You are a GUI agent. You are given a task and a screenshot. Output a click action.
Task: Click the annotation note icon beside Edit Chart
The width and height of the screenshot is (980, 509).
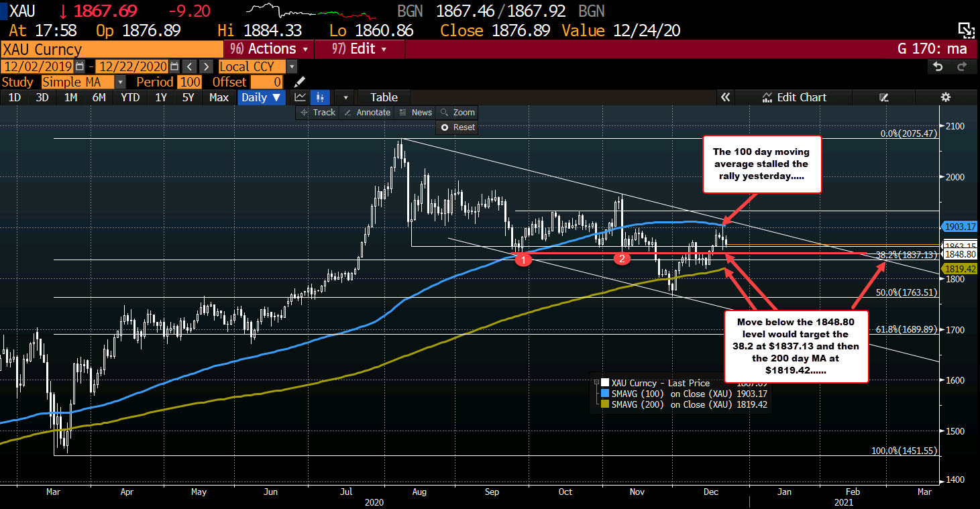click(x=883, y=97)
